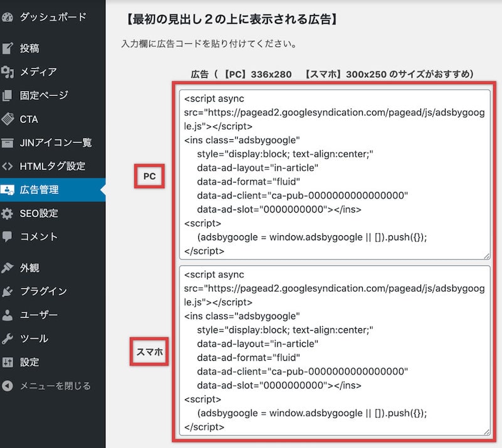Click the ツール wrench icon
Viewport: 502px width, 448px height.
[7, 338]
